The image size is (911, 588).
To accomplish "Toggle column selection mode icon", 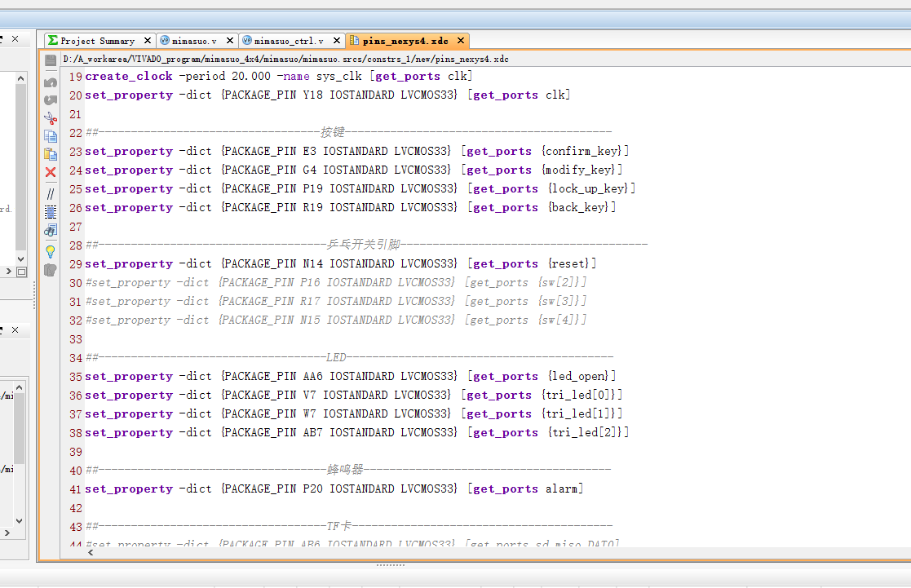I will pyautogui.click(x=51, y=212).
